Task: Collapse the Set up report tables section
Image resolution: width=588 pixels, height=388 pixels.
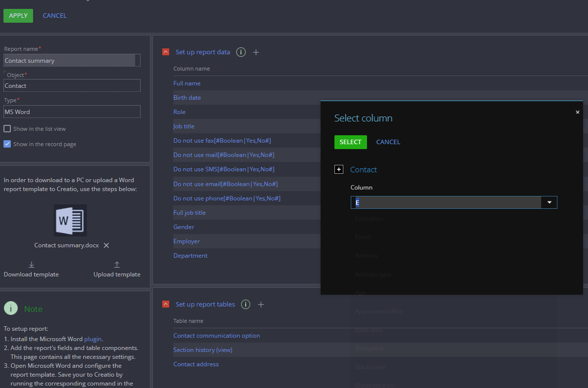Action: [x=166, y=305]
